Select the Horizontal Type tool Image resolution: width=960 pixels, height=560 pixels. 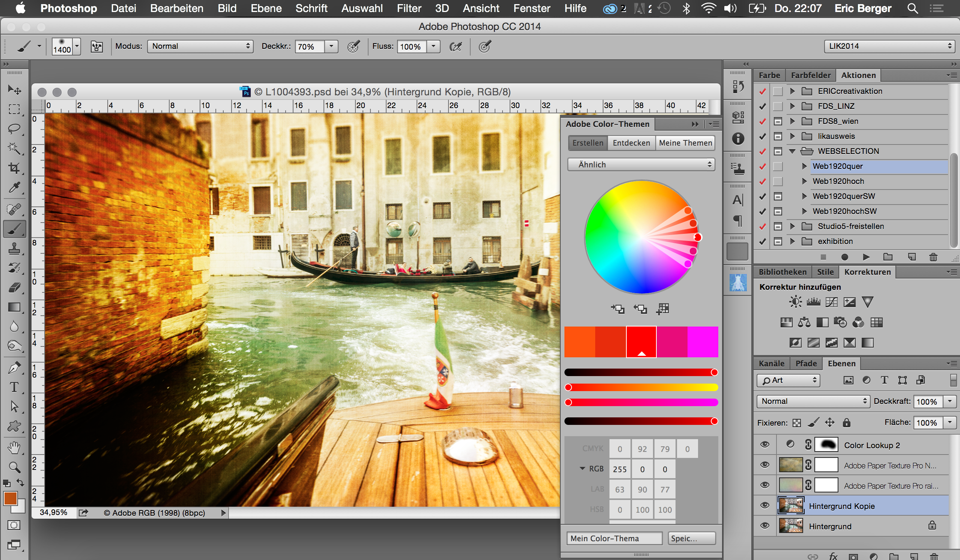click(14, 387)
